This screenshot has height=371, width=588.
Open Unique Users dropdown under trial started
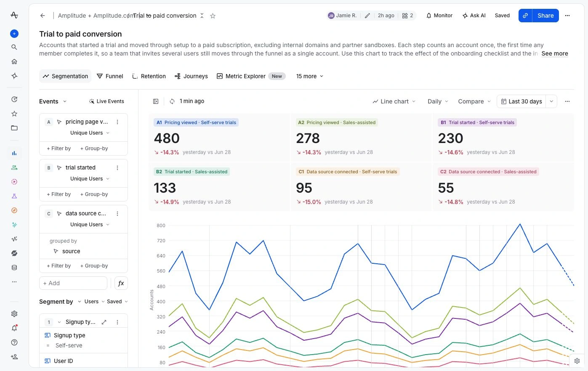click(90, 179)
